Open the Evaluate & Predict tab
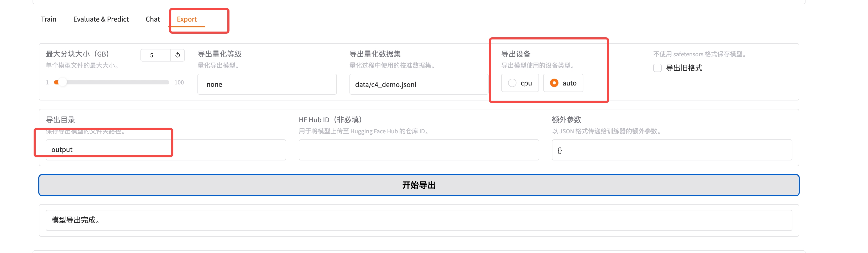The height and width of the screenshot is (253, 868). point(101,19)
